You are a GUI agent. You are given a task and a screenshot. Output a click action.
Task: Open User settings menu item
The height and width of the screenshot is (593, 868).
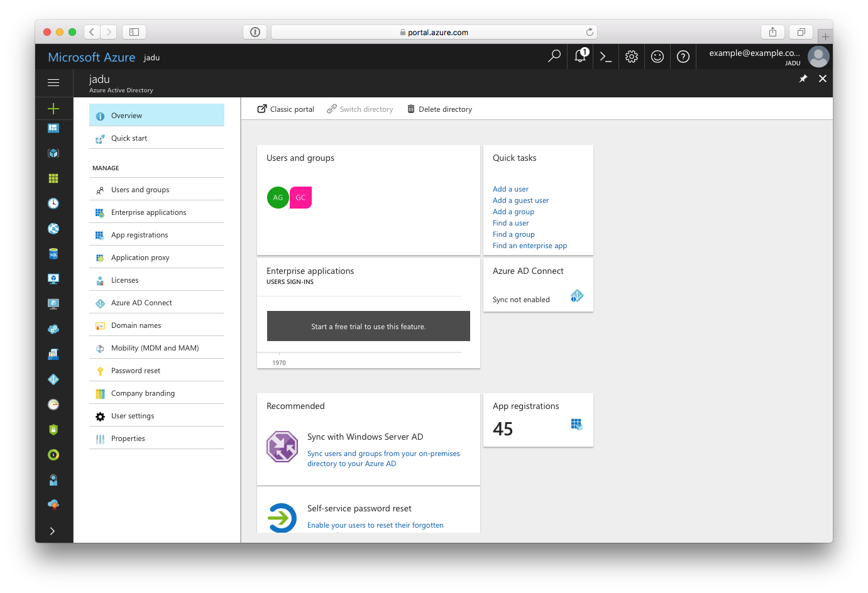click(x=157, y=416)
